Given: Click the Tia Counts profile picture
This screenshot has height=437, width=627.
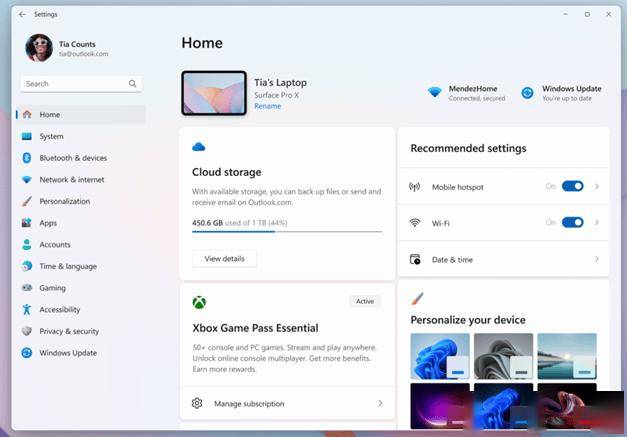Looking at the screenshot, I should (39, 48).
